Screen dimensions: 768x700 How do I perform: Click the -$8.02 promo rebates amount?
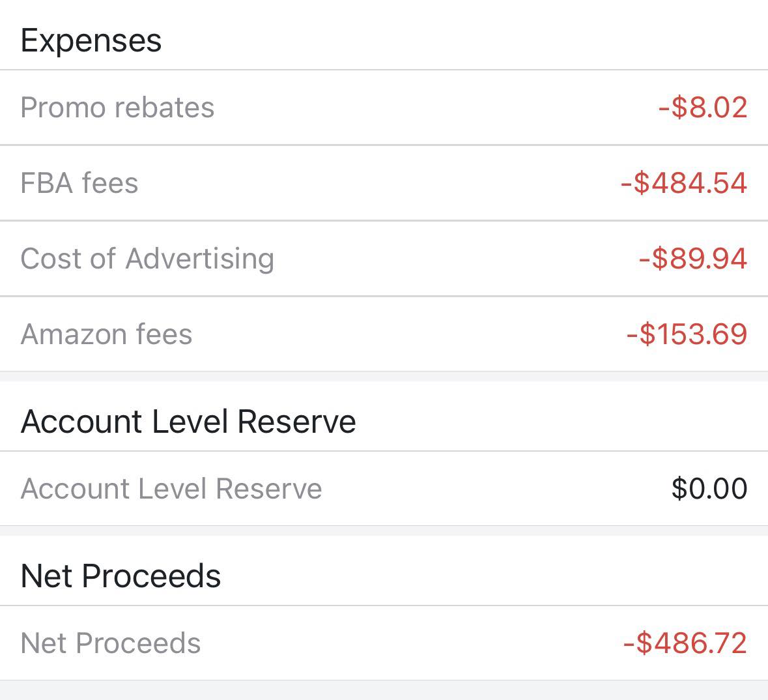pyautogui.click(x=703, y=108)
